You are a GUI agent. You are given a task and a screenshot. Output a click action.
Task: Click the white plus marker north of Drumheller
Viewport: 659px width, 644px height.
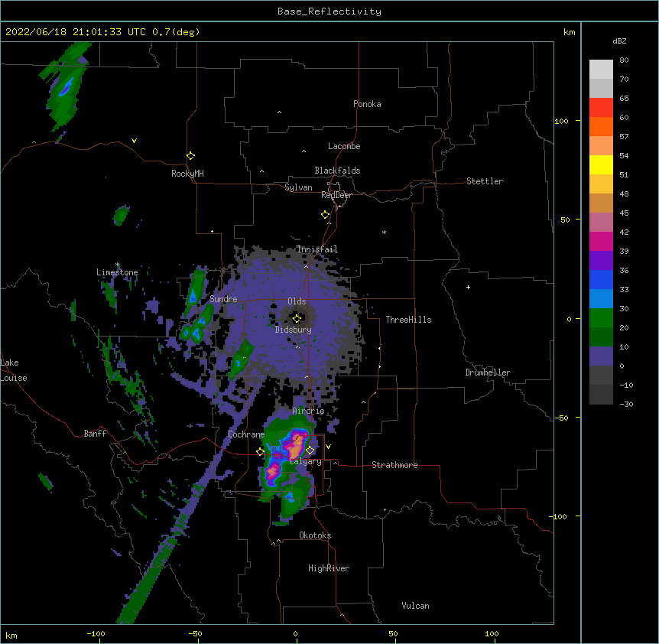(x=468, y=287)
